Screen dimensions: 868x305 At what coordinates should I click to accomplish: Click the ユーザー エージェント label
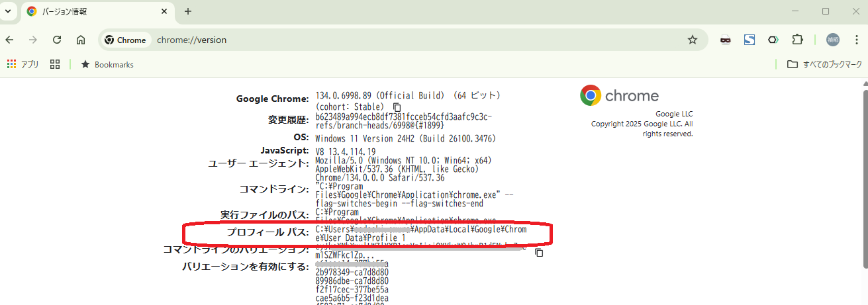click(x=259, y=163)
